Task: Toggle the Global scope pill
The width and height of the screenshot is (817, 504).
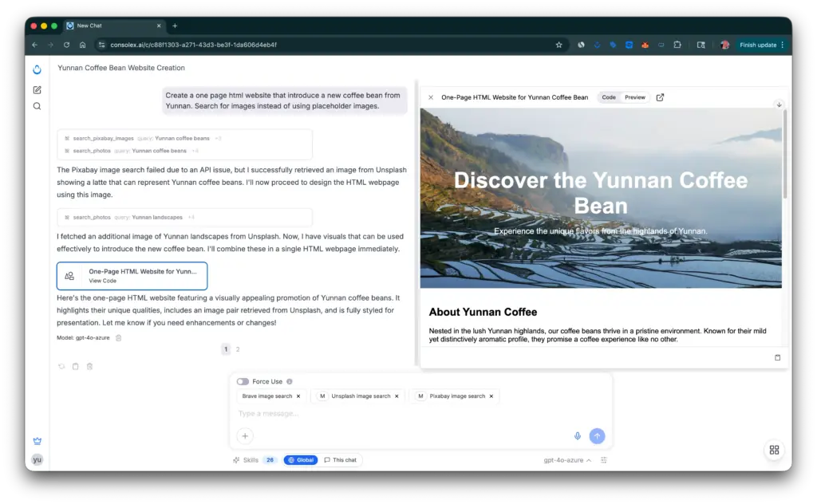Action: [x=301, y=459]
